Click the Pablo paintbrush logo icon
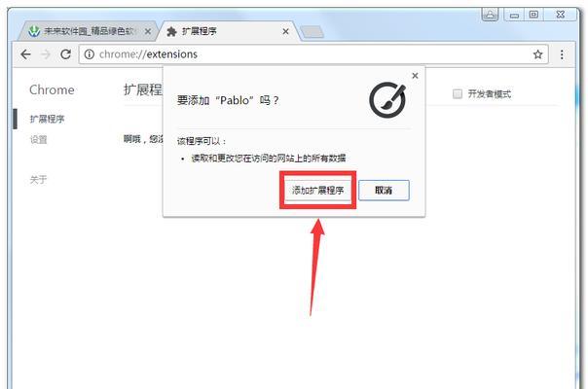Screen dimensions: 588x389 (x=387, y=100)
